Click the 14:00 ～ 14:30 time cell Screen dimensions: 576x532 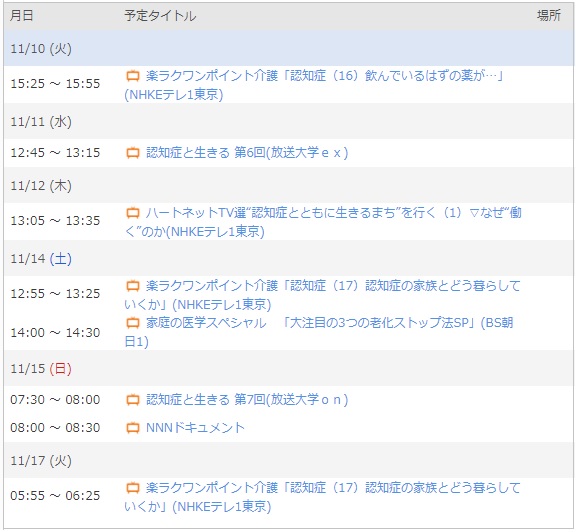point(55,332)
